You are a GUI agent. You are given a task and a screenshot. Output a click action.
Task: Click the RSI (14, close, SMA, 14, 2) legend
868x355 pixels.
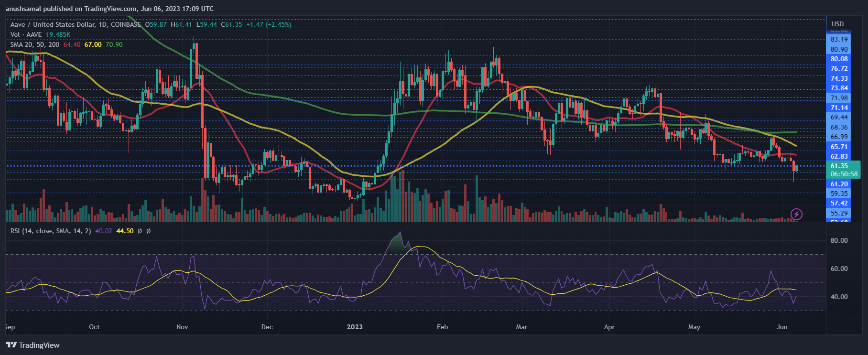click(x=51, y=231)
